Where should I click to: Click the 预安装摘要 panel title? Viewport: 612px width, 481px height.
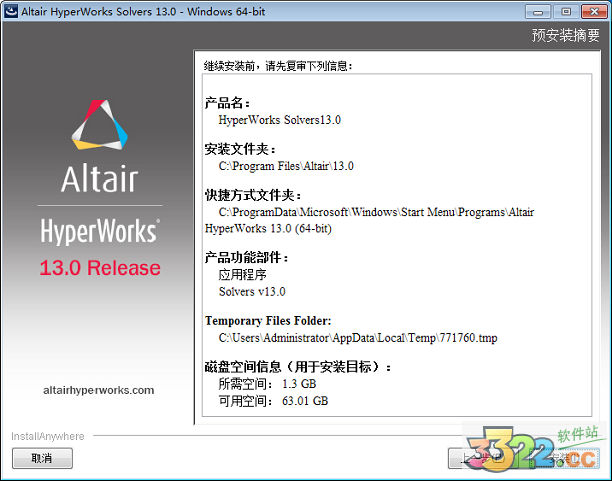click(566, 35)
